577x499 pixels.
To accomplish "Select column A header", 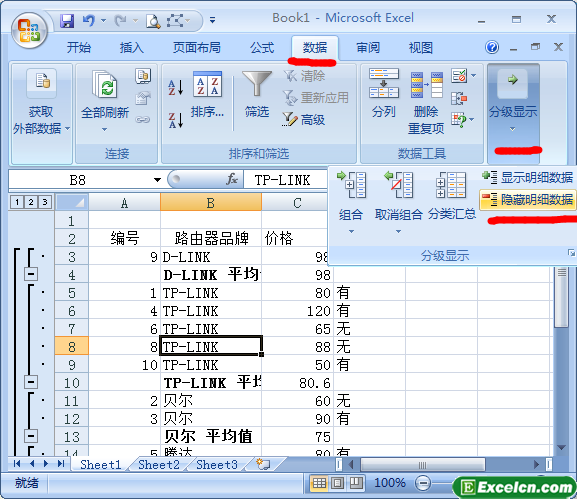I will pyautogui.click(x=124, y=202).
